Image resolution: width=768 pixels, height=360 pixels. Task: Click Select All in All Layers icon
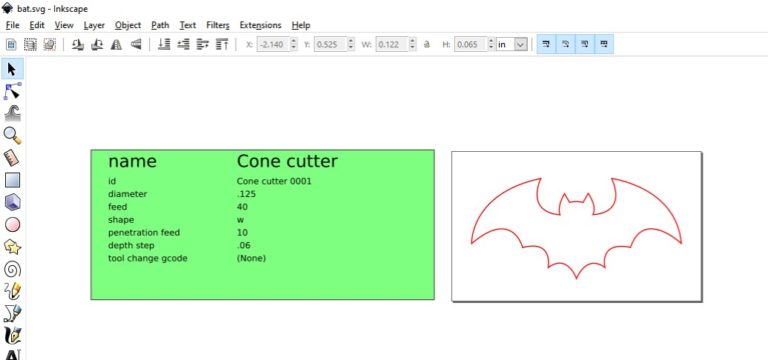[x=30, y=45]
